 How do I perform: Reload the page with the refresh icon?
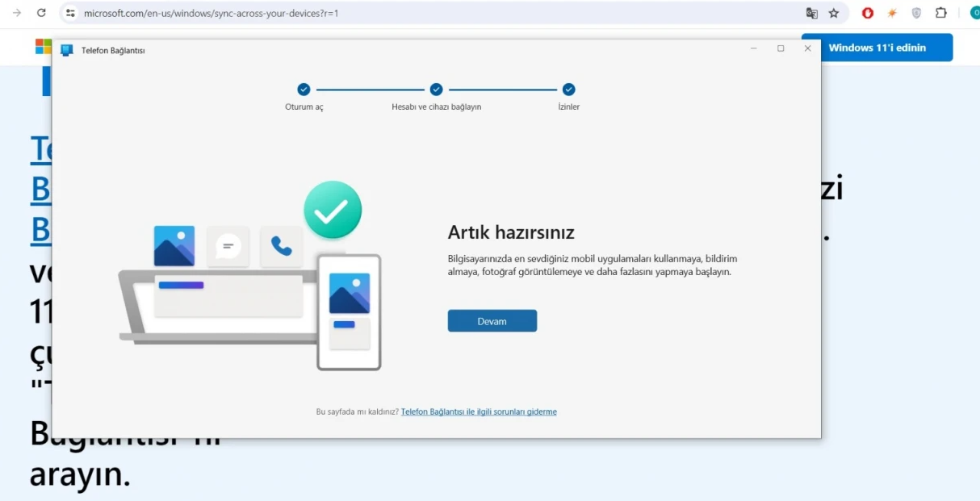tap(41, 13)
